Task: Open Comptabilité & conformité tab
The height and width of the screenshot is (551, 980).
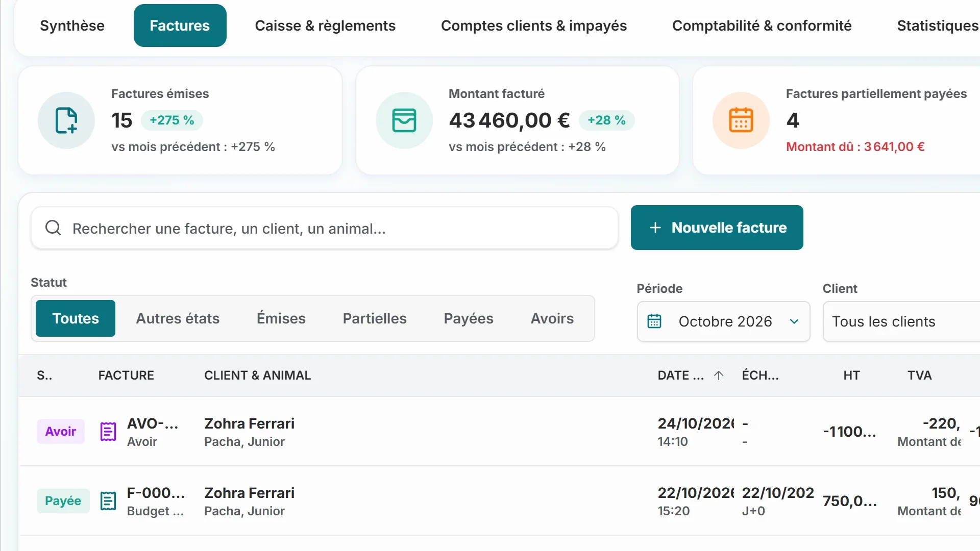Action: tap(762, 26)
